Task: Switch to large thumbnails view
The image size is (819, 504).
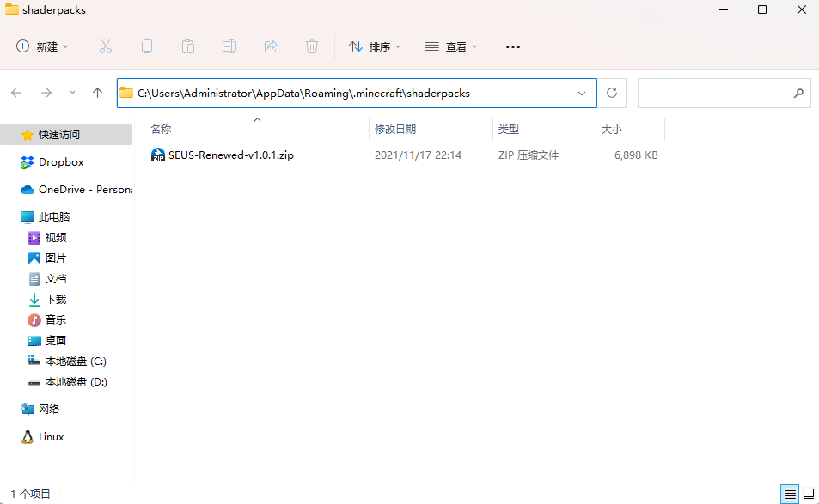Action: pyautogui.click(x=809, y=494)
